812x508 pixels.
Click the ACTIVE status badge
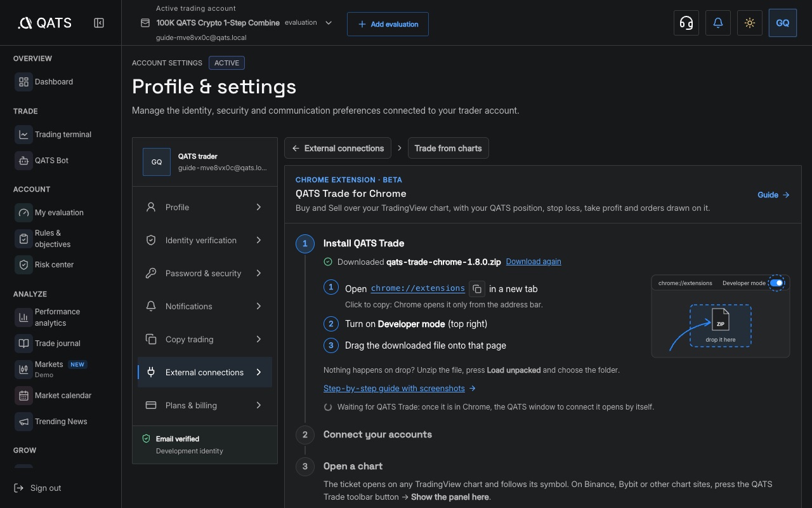[x=226, y=63]
